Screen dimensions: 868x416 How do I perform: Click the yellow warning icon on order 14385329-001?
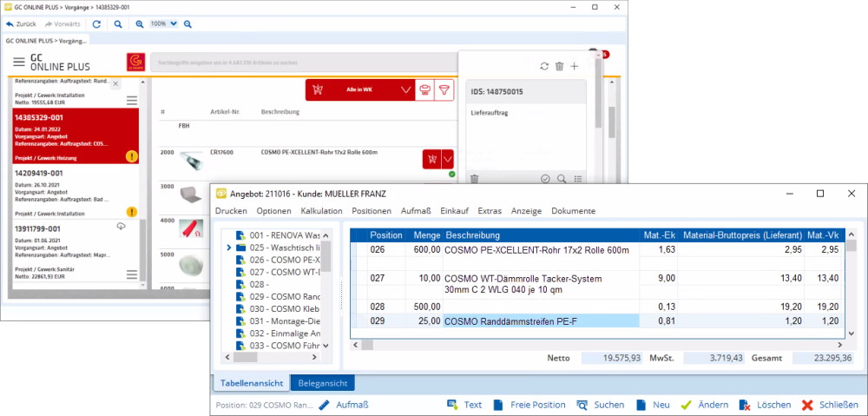pyautogui.click(x=132, y=157)
